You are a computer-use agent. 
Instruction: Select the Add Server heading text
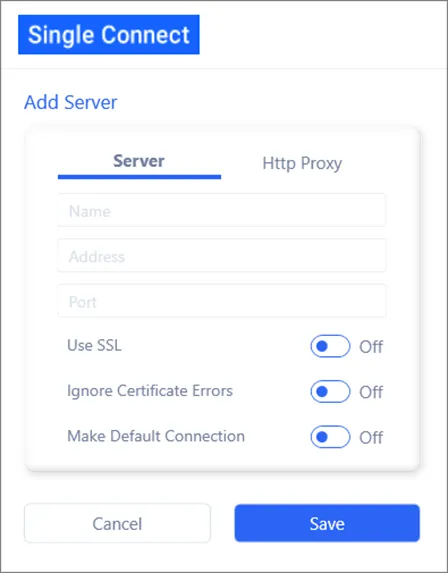tap(71, 102)
